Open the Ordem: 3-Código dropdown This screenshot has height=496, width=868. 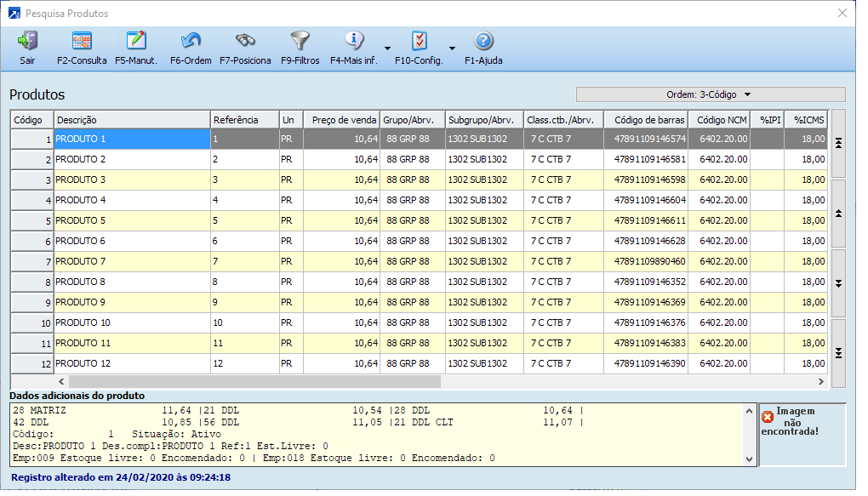point(711,94)
